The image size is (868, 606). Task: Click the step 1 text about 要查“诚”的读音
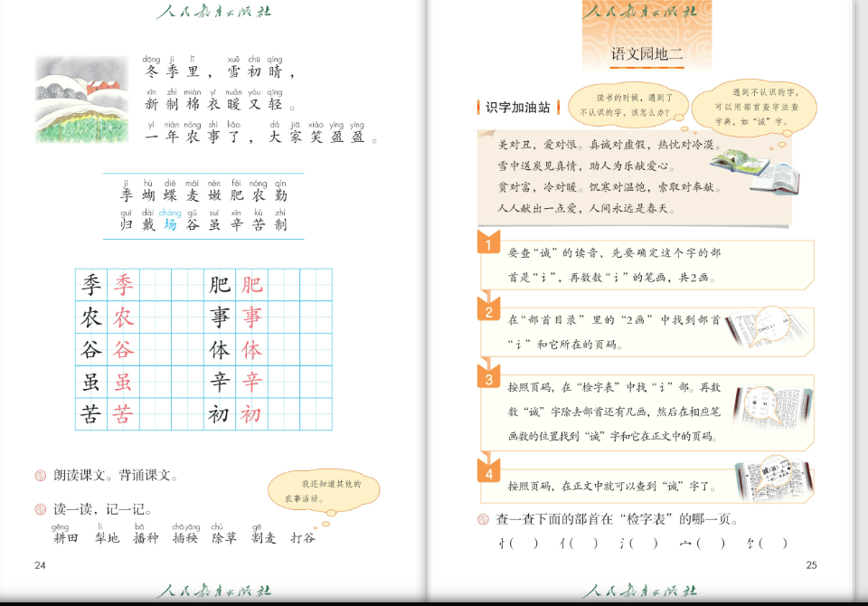click(x=614, y=265)
